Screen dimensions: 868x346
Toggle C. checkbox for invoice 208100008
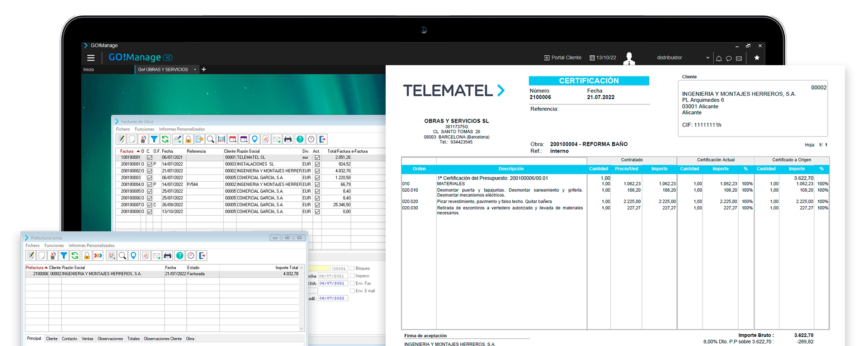[150, 212]
